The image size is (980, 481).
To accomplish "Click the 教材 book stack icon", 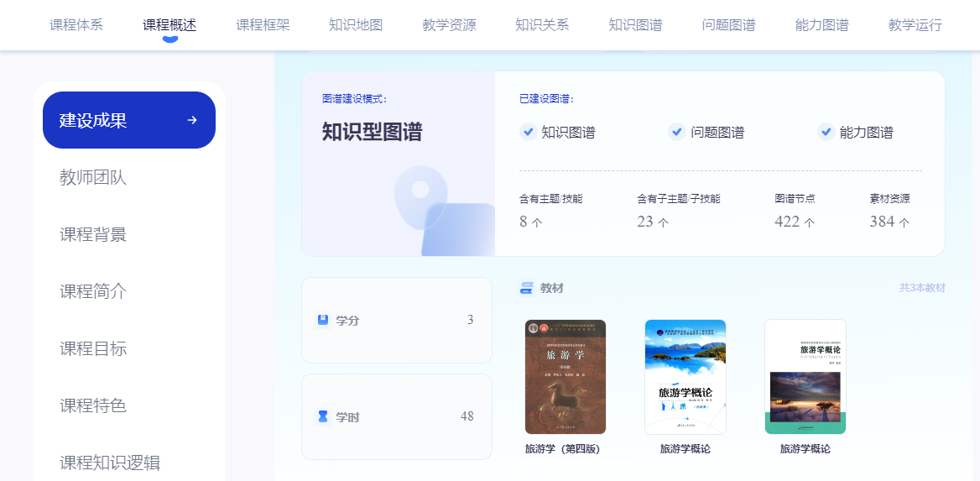I will pos(527,288).
